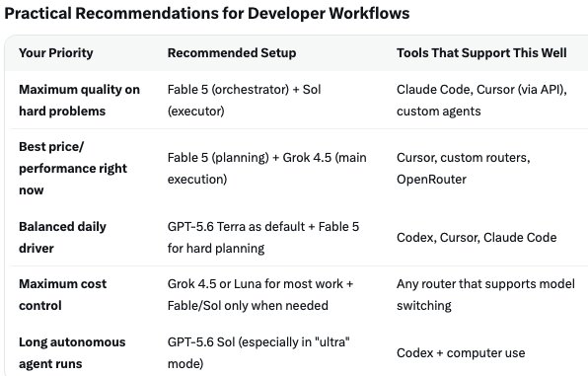
Task: Click 'Fable/Sol only when needed' text line
Action: pos(248,306)
